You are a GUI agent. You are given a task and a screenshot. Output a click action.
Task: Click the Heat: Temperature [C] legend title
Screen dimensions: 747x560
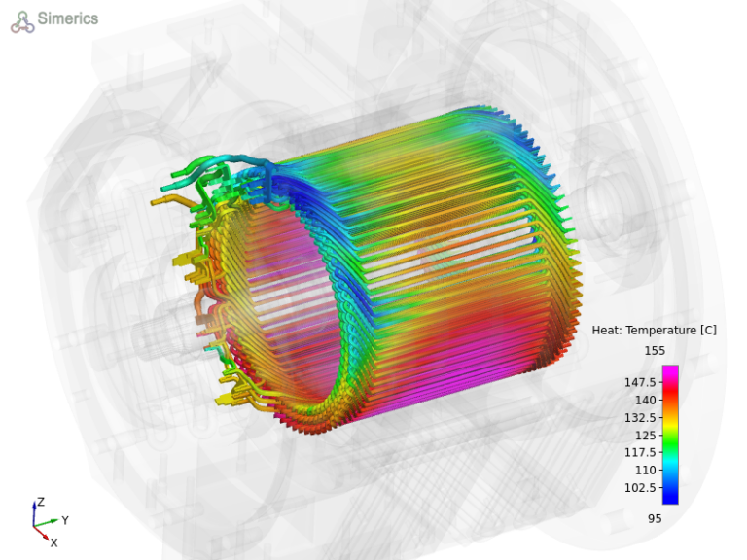pos(654,331)
